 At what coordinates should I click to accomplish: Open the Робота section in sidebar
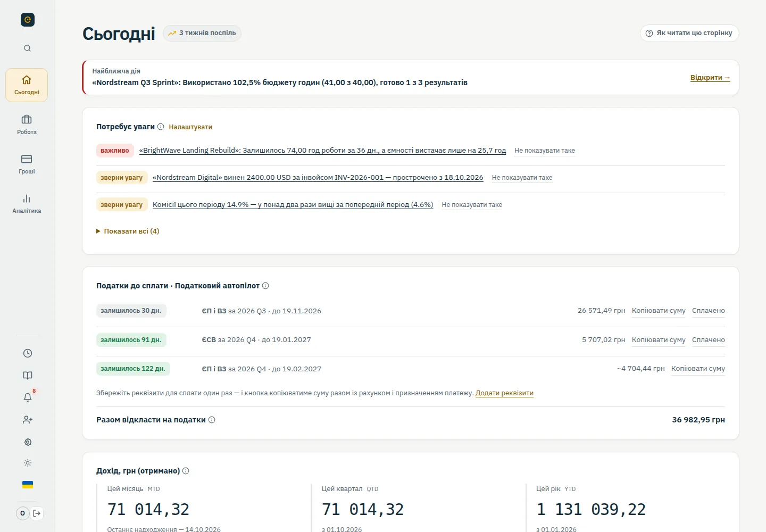tap(27, 125)
